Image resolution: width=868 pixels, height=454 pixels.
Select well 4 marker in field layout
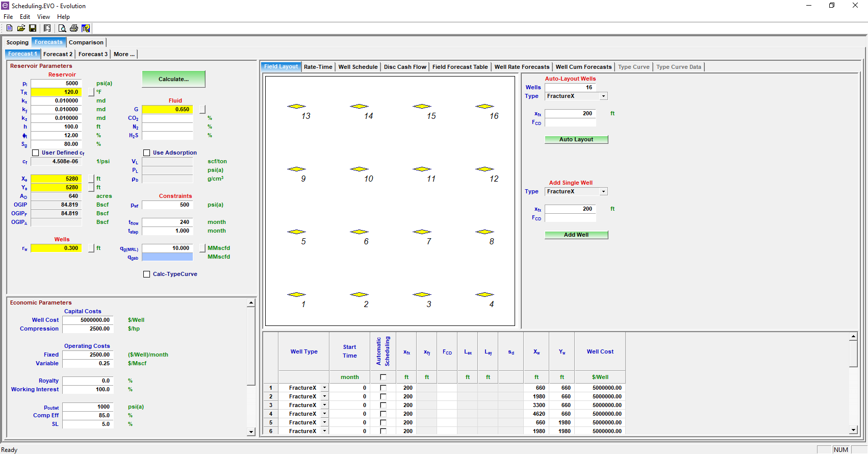(x=484, y=294)
